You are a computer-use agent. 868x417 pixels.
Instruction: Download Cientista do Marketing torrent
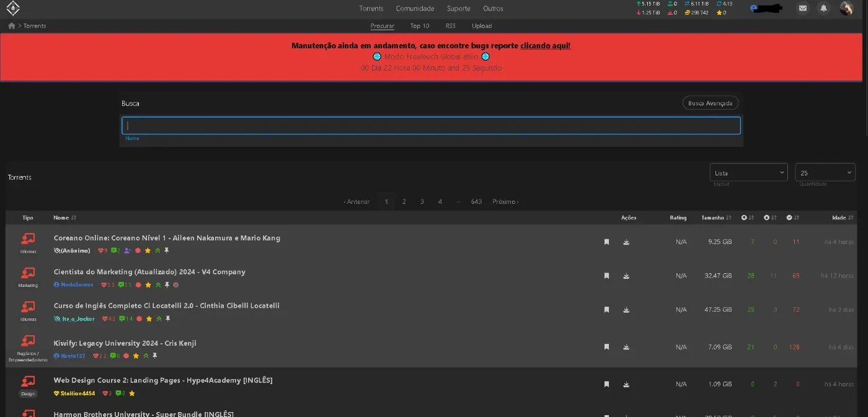coord(626,276)
